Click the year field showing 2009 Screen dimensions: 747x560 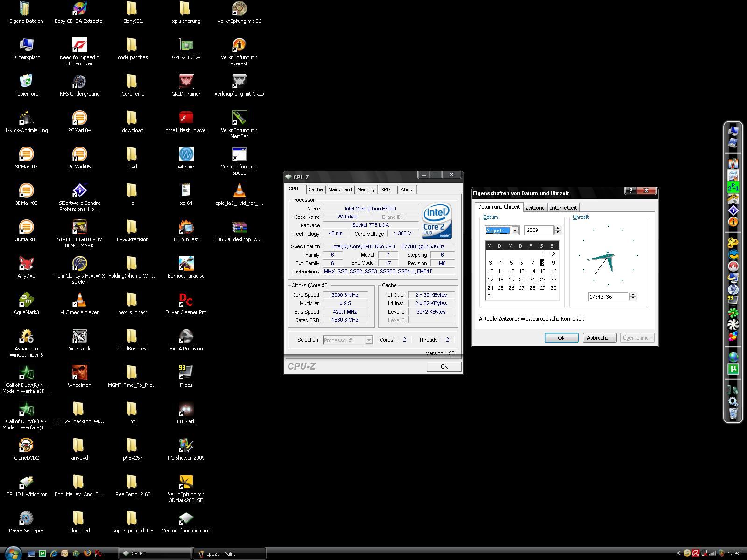(539, 231)
